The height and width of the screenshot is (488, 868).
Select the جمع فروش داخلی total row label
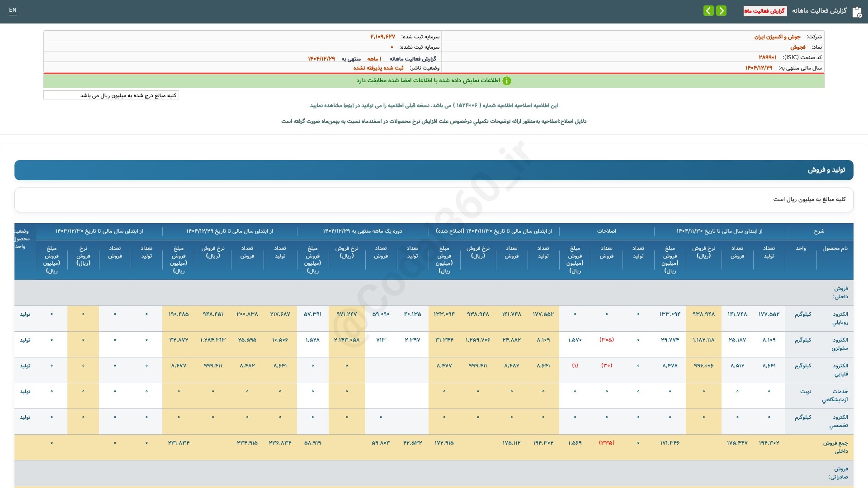[835, 447]
